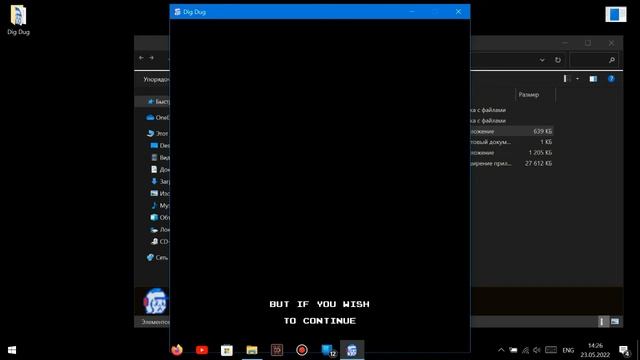Image resolution: width=640 pixels, height=360 pixels.
Task: Open Local Disk in Explorer sidebar
Action: 160,229
